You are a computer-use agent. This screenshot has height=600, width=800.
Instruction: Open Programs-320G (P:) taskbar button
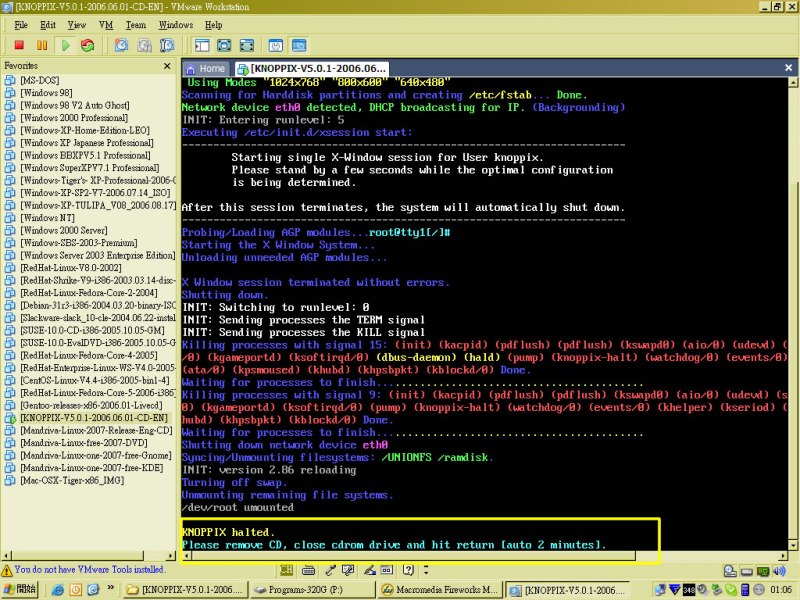[x=312, y=590]
